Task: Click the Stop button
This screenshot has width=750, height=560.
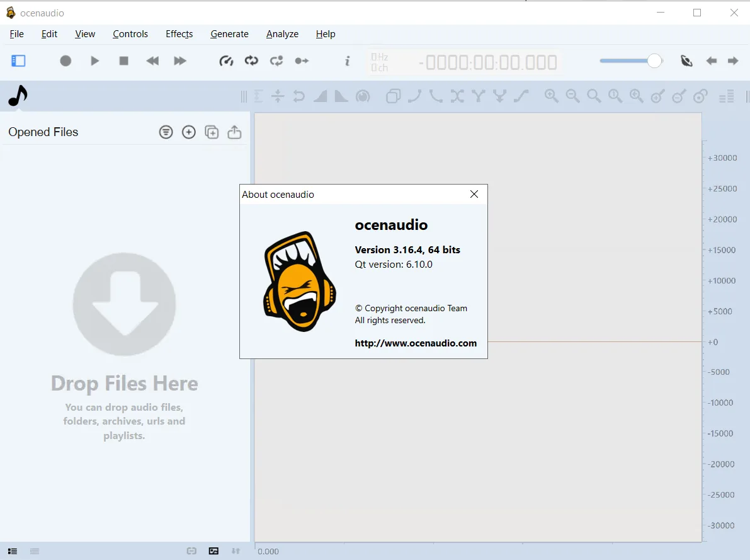Action: (124, 60)
